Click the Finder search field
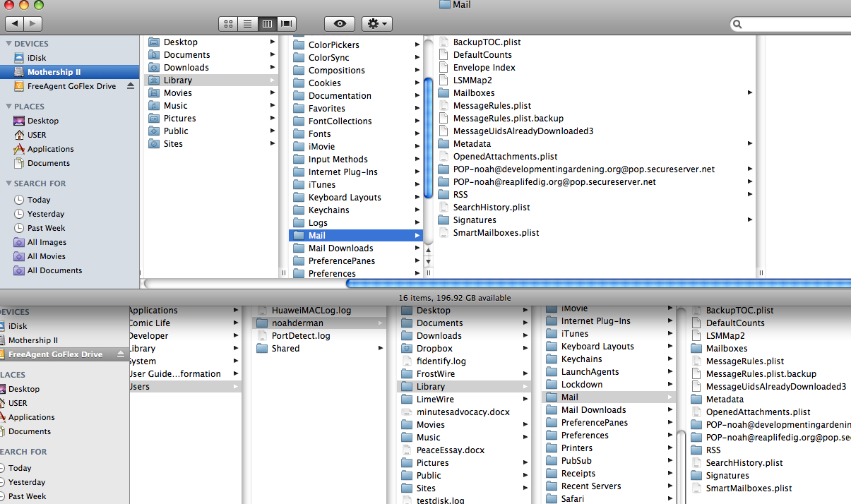The image size is (851, 504). tap(791, 24)
